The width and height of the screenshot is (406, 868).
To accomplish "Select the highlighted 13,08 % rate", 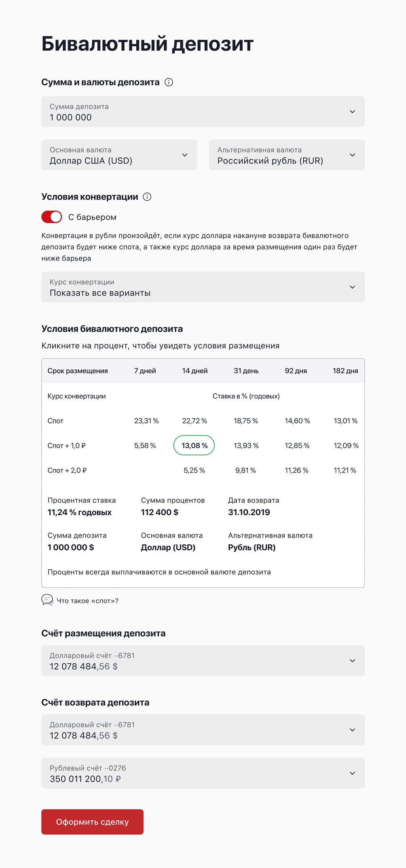I will point(194,445).
